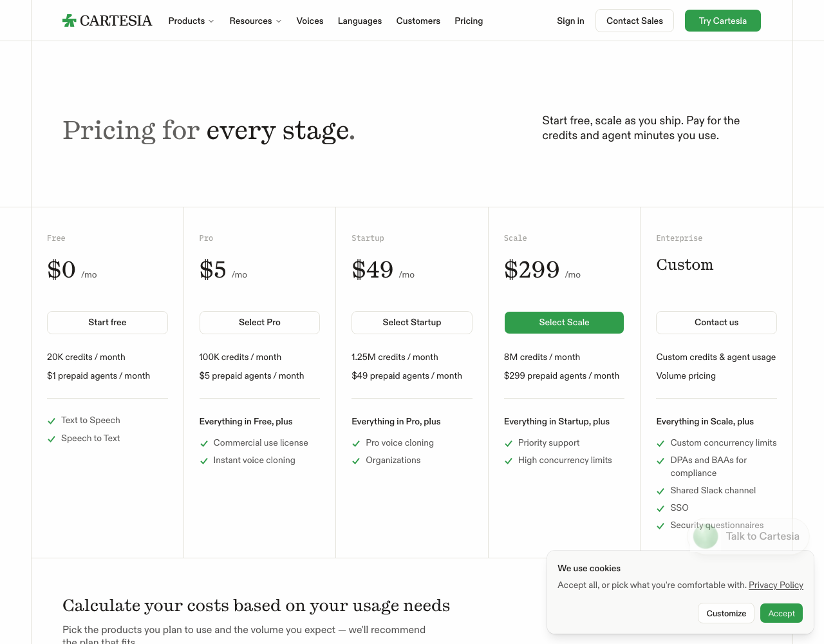Click the green orb voice icon
Image resolution: width=824 pixels, height=644 pixels.
[x=706, y=536]
